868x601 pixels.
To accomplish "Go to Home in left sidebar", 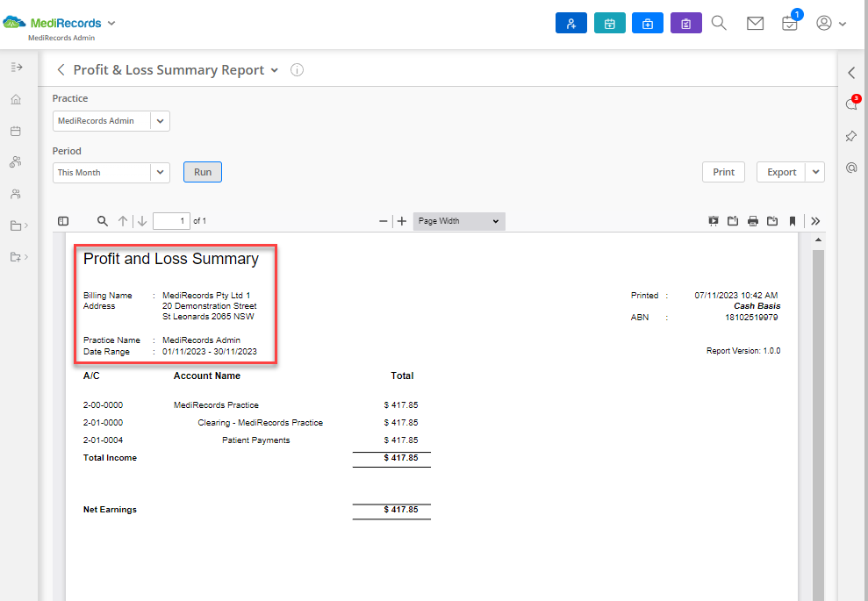I will 16,99.
